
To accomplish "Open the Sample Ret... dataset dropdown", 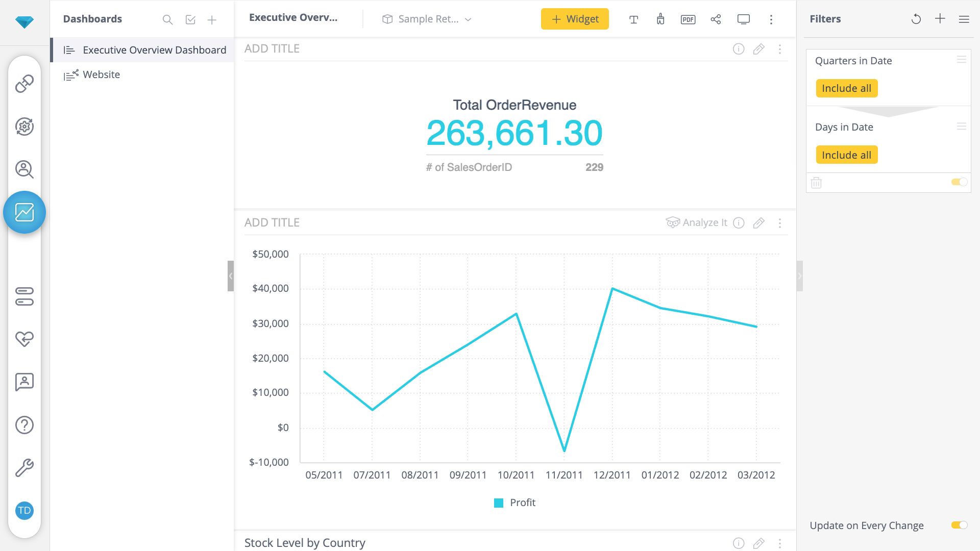I will pos(425,19).
